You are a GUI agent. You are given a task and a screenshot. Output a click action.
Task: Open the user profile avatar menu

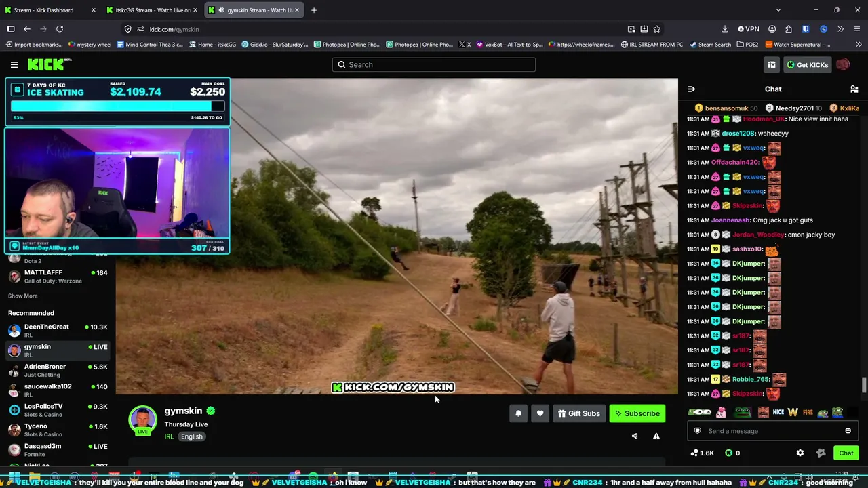(x=843, y=64)
